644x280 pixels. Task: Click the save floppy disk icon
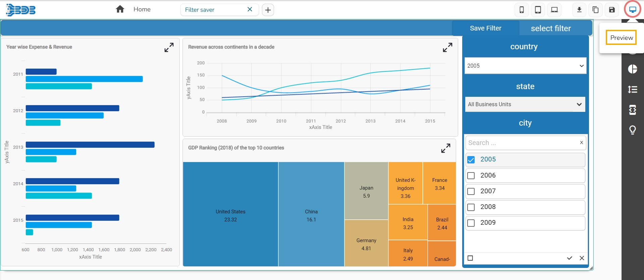tap(612, 10)
